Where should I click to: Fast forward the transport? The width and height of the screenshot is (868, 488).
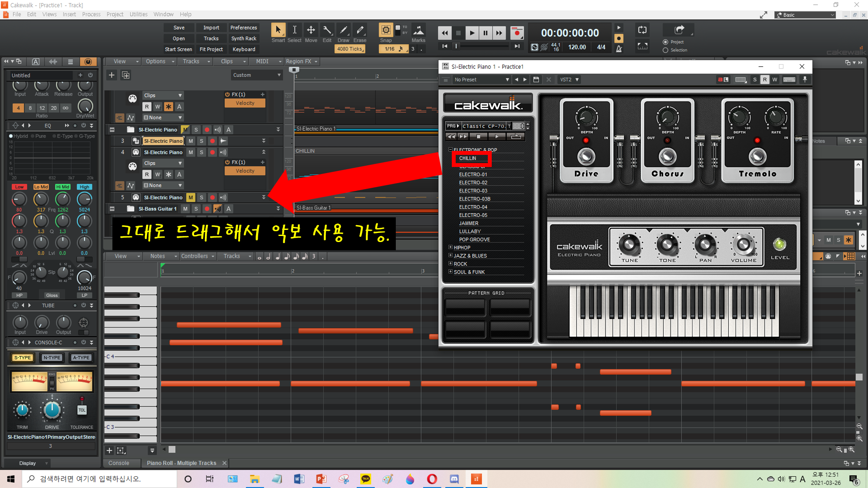click(499, 33)
